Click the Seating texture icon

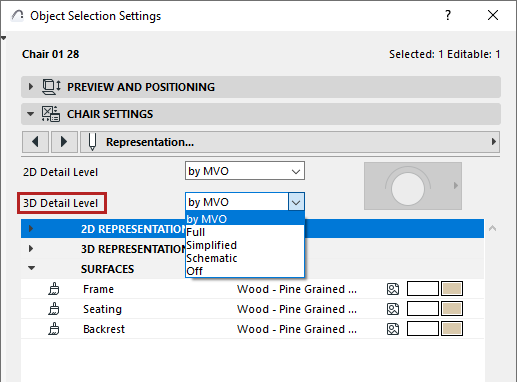click(x=393, y=309)
